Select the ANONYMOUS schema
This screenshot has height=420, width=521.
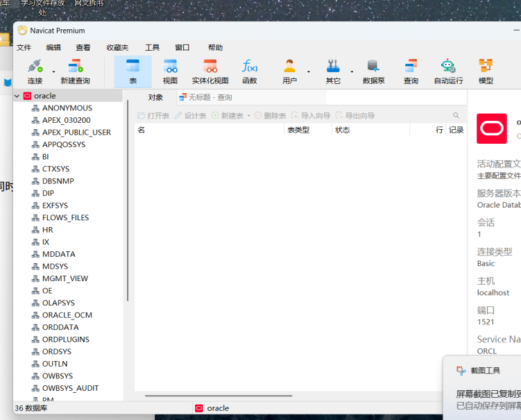(67, 108)
